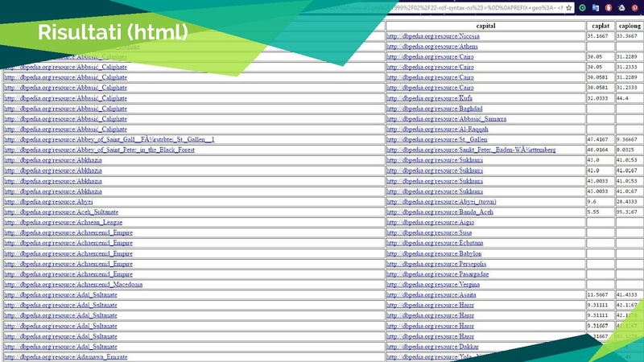This screenshot has width=644, height=362.
Task: Follow the Achaemenid_Macedonia link
Action: 73,285
